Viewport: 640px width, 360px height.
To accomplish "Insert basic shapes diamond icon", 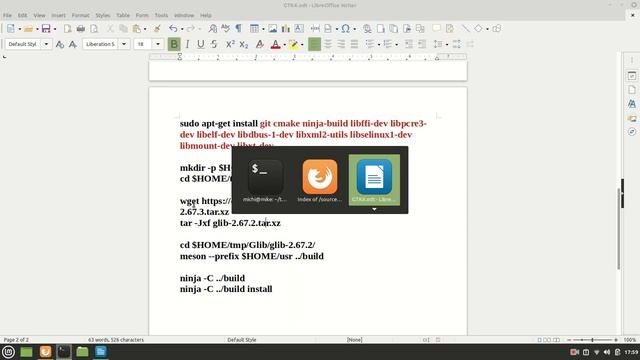I will click(x=478, y=29).
